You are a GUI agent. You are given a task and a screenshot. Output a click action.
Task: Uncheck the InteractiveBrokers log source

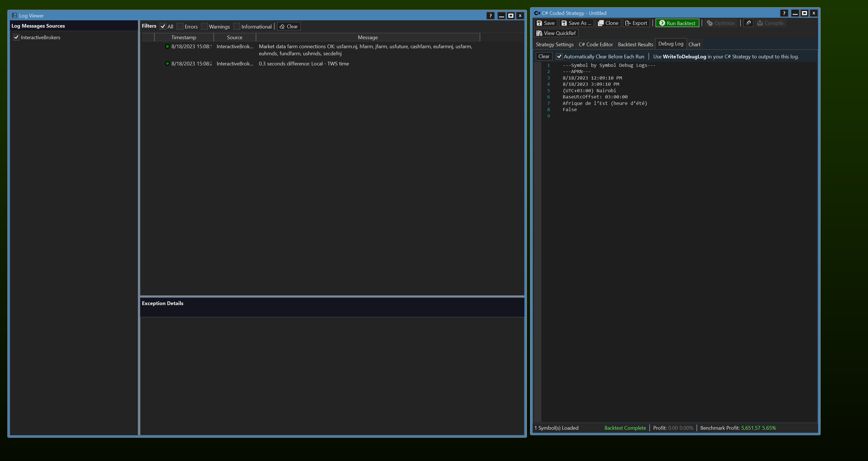(16, 38)
